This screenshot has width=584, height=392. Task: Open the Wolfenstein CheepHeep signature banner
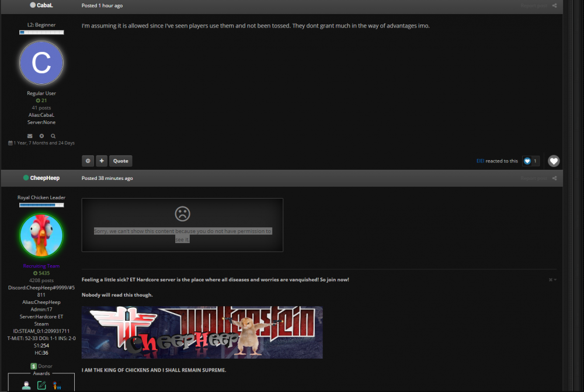202,332
